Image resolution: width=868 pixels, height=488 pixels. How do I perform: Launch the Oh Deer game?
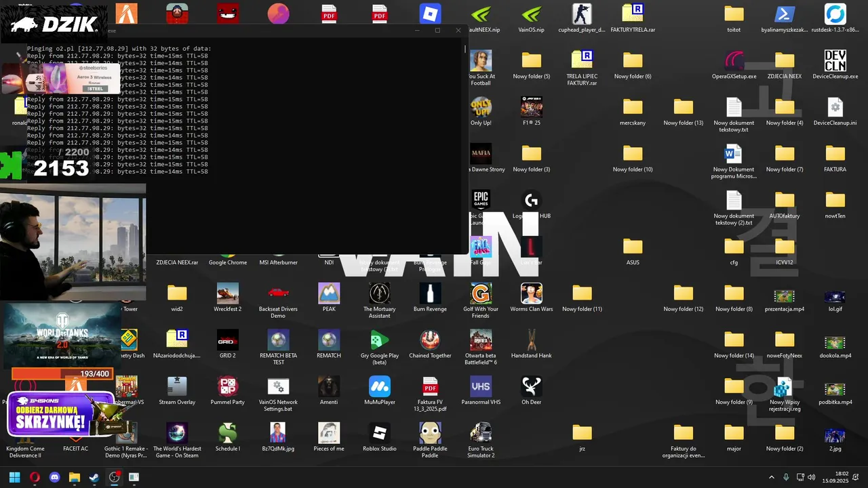click(531, 391)
